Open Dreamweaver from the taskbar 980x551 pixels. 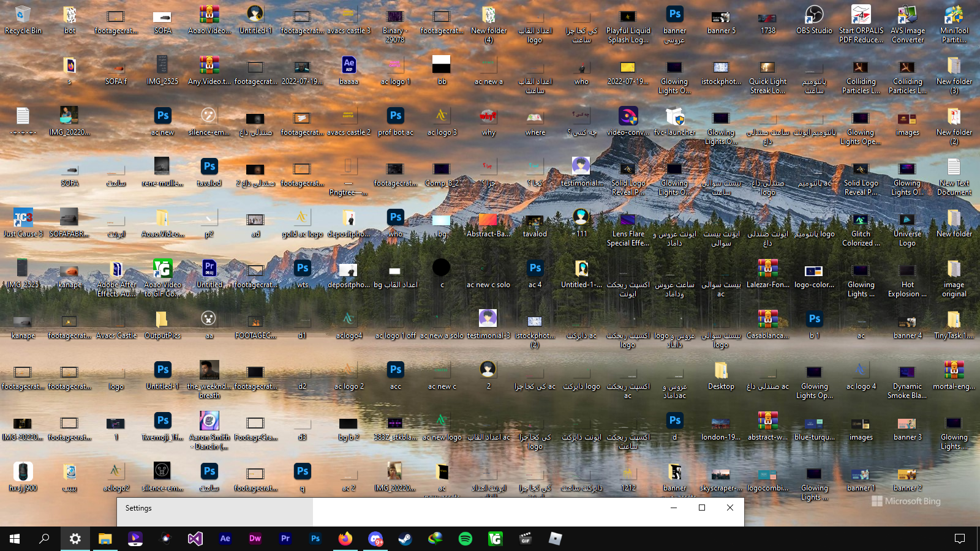pyautogui.click(x=255, y=539)
